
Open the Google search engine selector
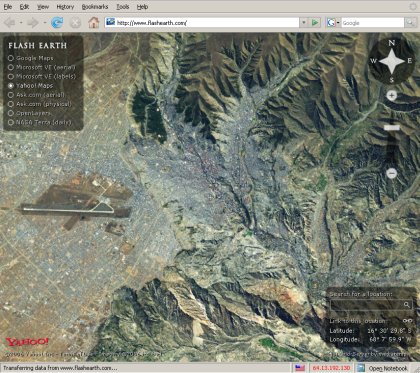pyautogui.click(x=333, y=23)
